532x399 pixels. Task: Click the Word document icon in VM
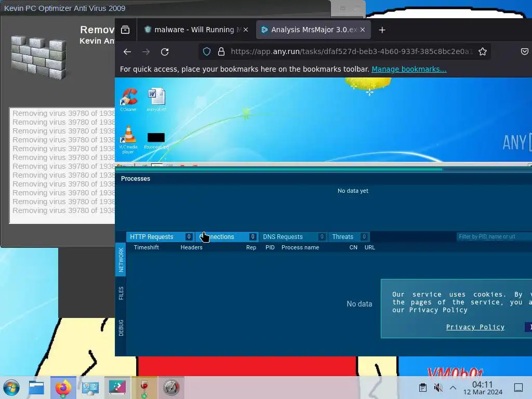156,99
